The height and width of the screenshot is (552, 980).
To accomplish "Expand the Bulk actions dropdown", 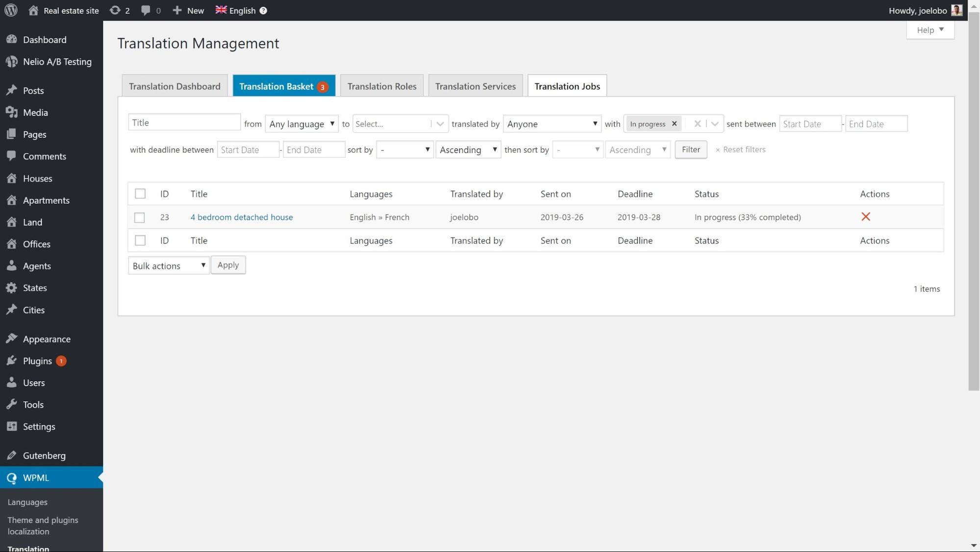I will pos(168,265).
